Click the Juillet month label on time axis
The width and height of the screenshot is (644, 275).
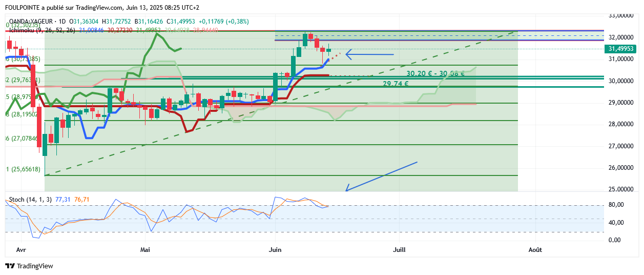[x=399, y=250]
